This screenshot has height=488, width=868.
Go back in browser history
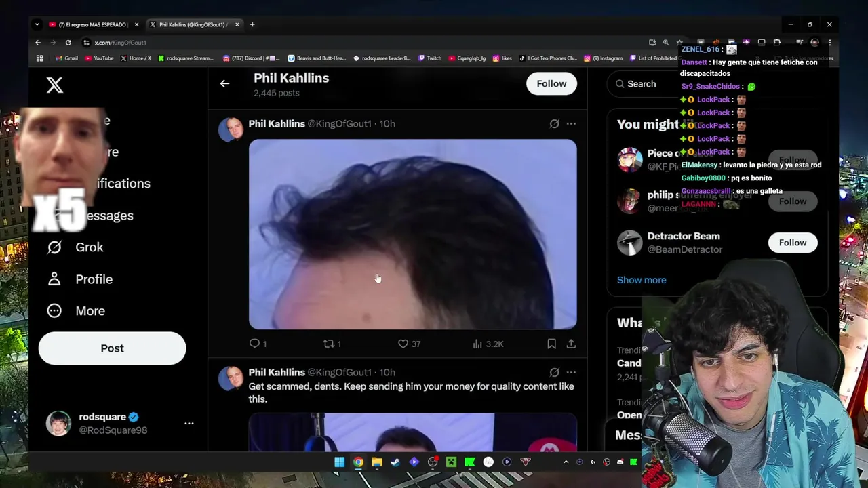tap(38, 42)
